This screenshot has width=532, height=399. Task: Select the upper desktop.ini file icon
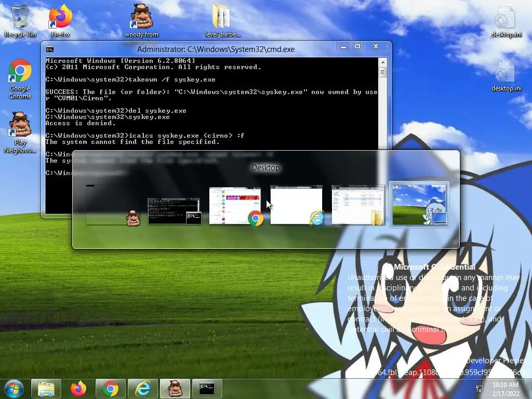click(506, 21)
